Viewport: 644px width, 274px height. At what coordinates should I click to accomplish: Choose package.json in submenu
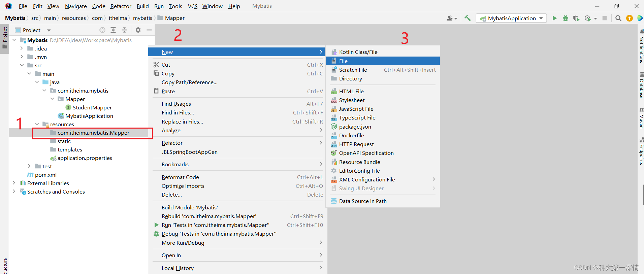(x=383, y=127)
